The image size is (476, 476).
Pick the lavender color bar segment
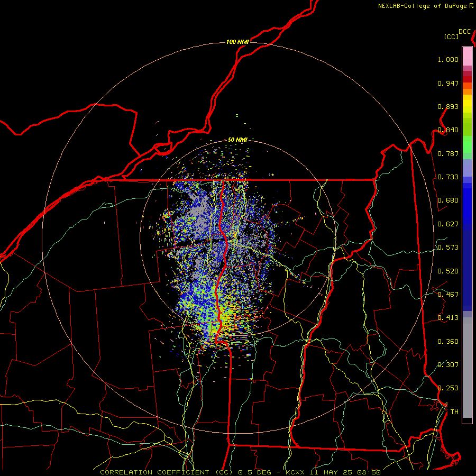tap(467, 168)
